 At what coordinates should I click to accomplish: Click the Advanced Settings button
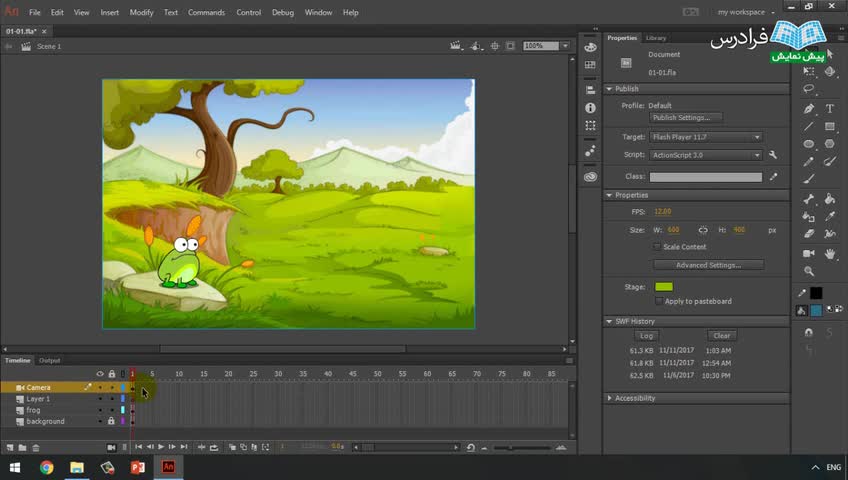pos(708,265)
